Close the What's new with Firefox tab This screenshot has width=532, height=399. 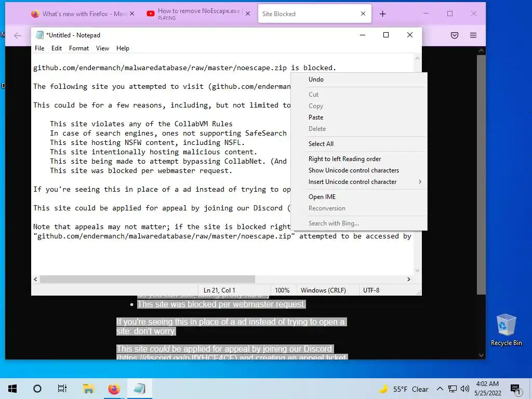tap(132, 14)
